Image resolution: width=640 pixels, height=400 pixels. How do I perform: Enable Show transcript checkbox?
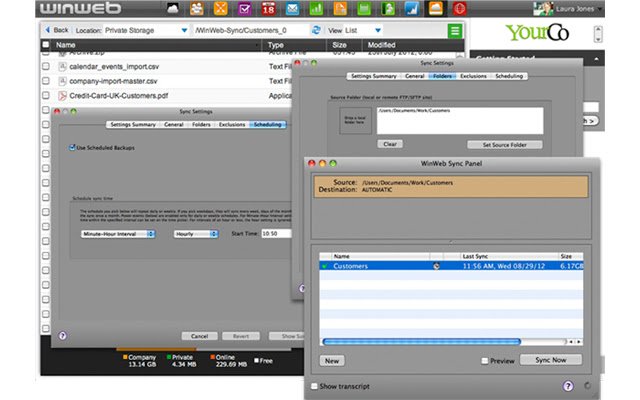click(x=314, y=386)
